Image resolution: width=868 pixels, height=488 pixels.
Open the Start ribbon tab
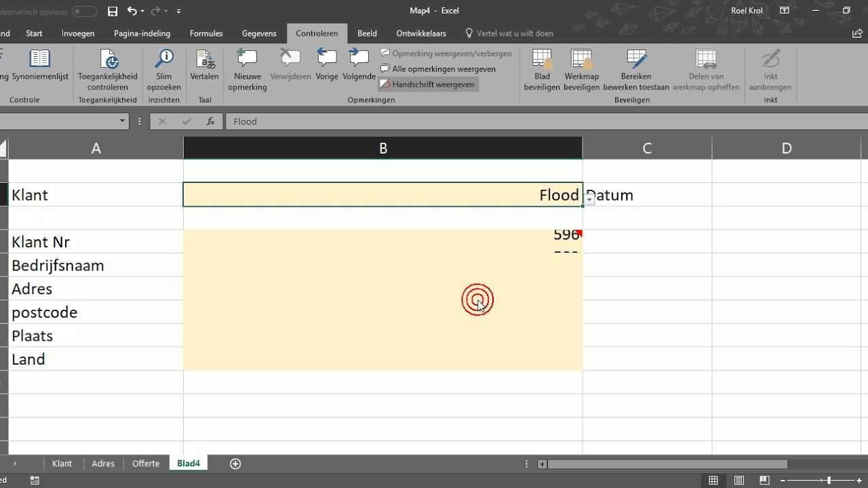click(34, 33)
